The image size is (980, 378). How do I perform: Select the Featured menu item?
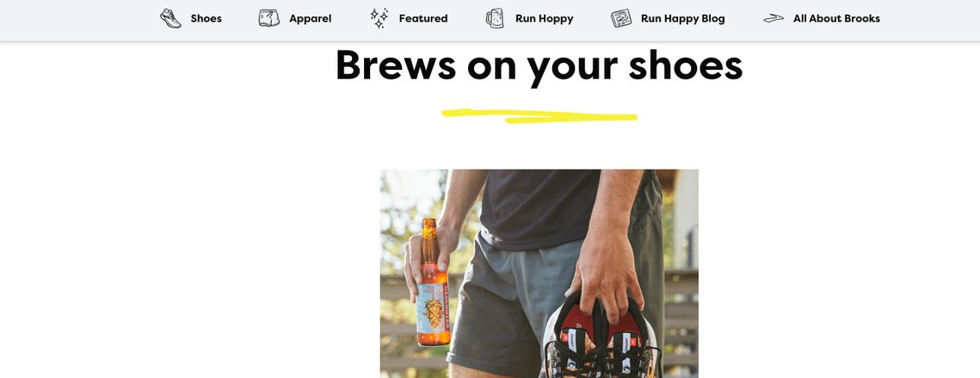click(423, 18)
